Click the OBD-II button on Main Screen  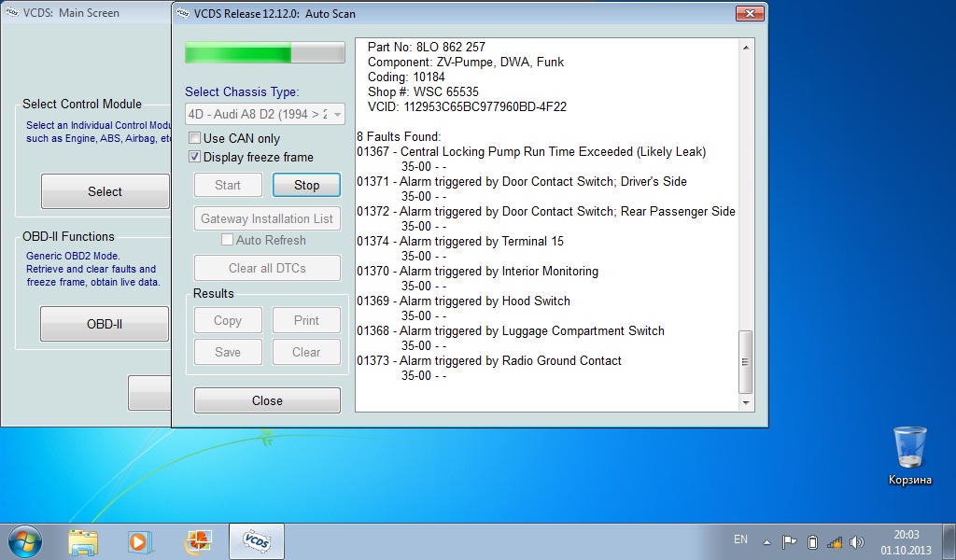(x=105, y=324)
